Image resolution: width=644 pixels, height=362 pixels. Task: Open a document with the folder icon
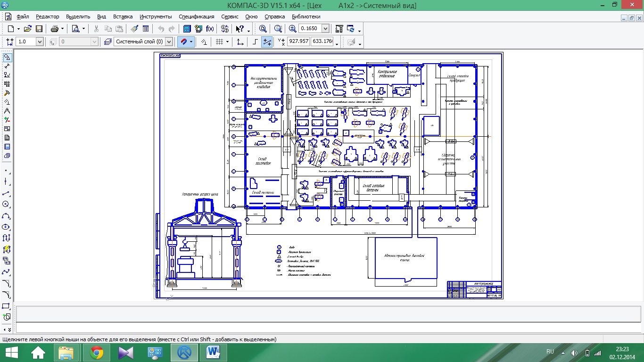[x=27, y=29]
